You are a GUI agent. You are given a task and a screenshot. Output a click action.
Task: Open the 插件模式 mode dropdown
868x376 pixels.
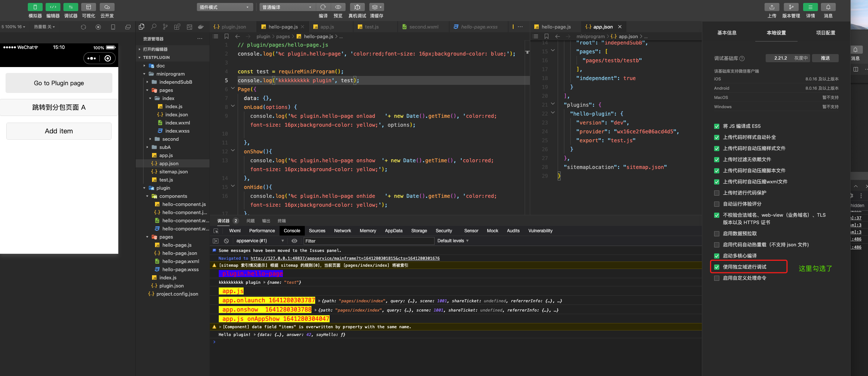tap(225, 7)
